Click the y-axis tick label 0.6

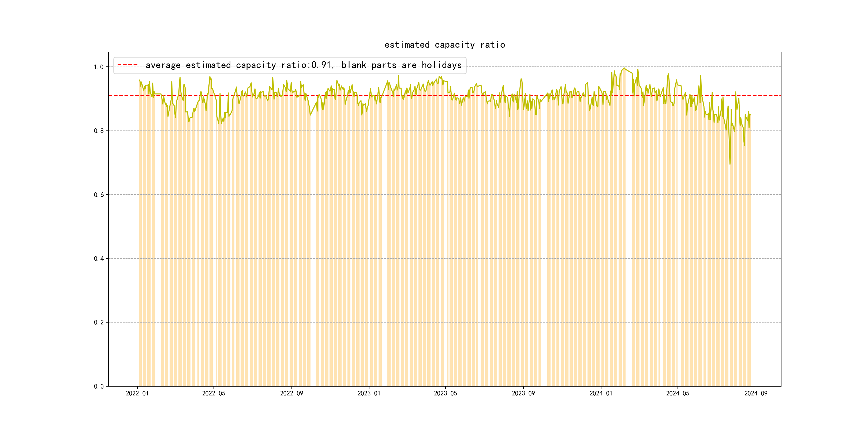click(x=99, y=195)
